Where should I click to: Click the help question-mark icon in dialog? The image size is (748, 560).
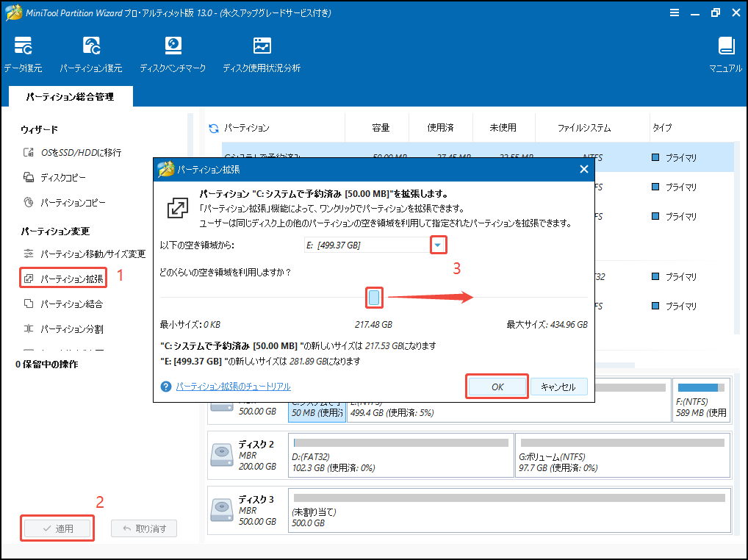[165, 387]
